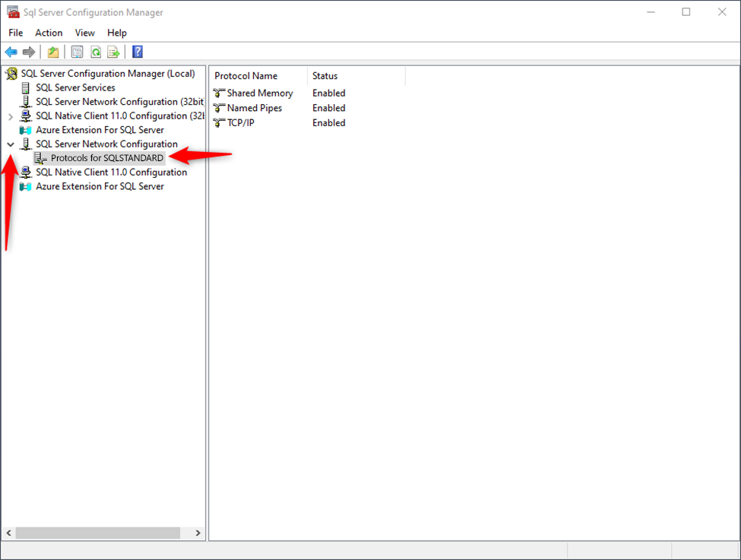Click the Up one level folder icon

tap(53, 52)
